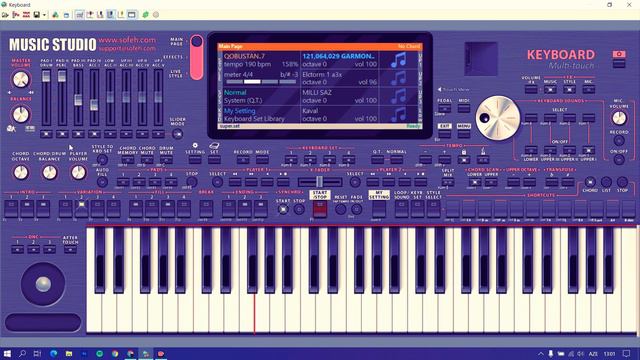Click the music note icon in MILLI SAZ row
The width and height of the screenshot is (640, 360).
coord(398,96)
